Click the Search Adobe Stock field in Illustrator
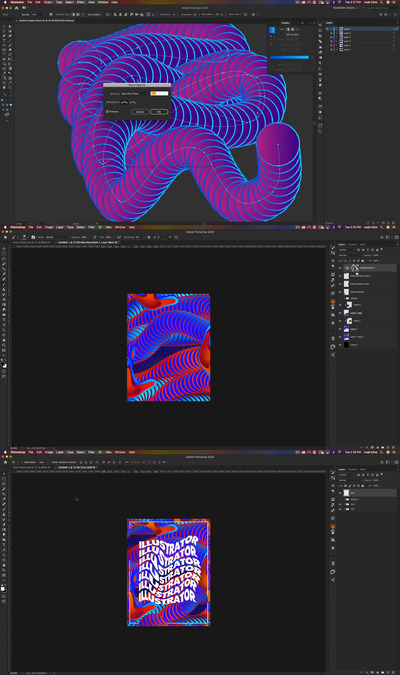 [379, 7]
